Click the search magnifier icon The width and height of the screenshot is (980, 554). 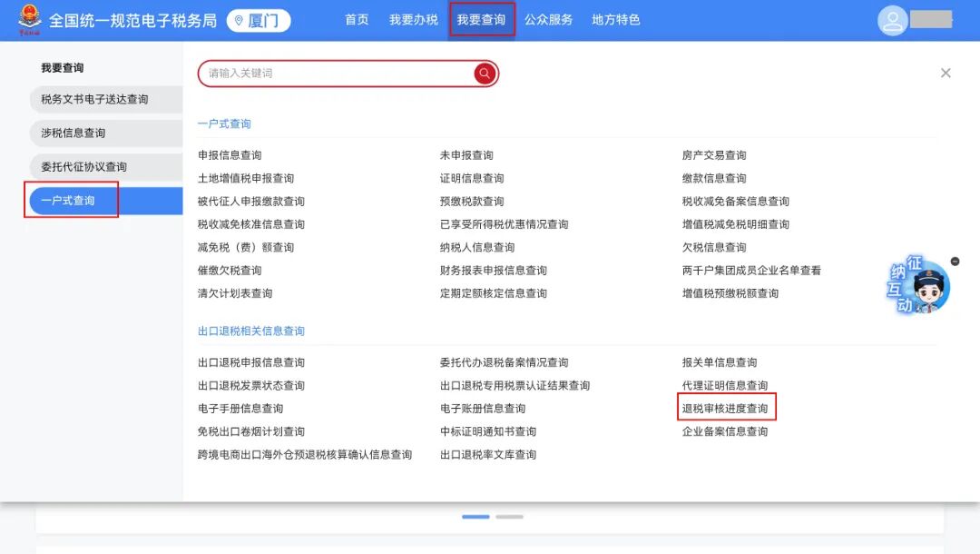click(x=485, y=74)
